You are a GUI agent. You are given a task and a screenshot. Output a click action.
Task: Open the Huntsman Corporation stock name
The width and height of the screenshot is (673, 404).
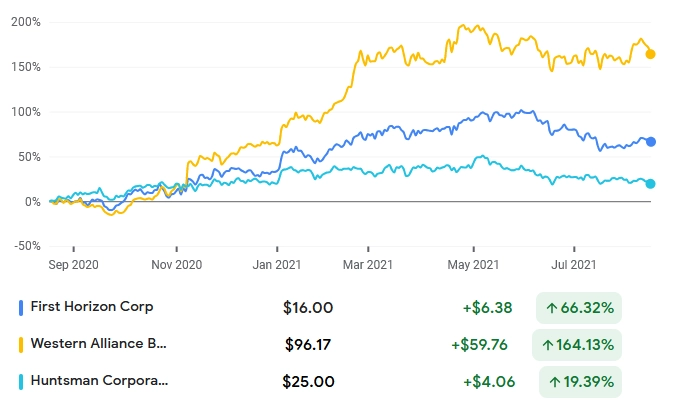99,380
